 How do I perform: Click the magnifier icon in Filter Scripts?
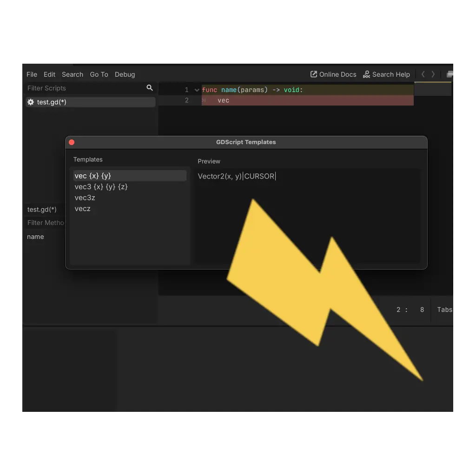(x=150, y=88)
